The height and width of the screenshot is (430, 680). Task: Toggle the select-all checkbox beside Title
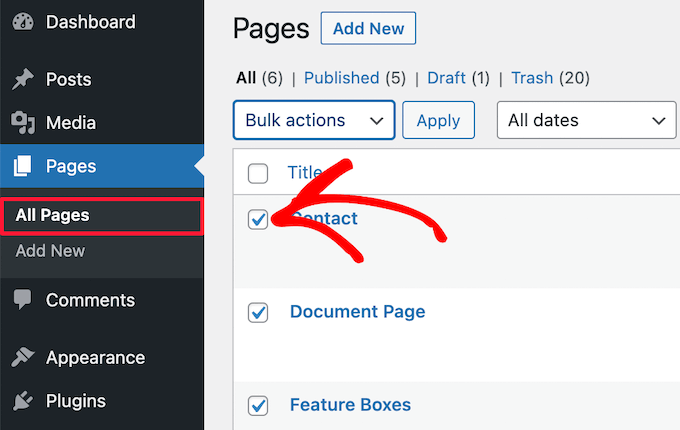point(258,173)
